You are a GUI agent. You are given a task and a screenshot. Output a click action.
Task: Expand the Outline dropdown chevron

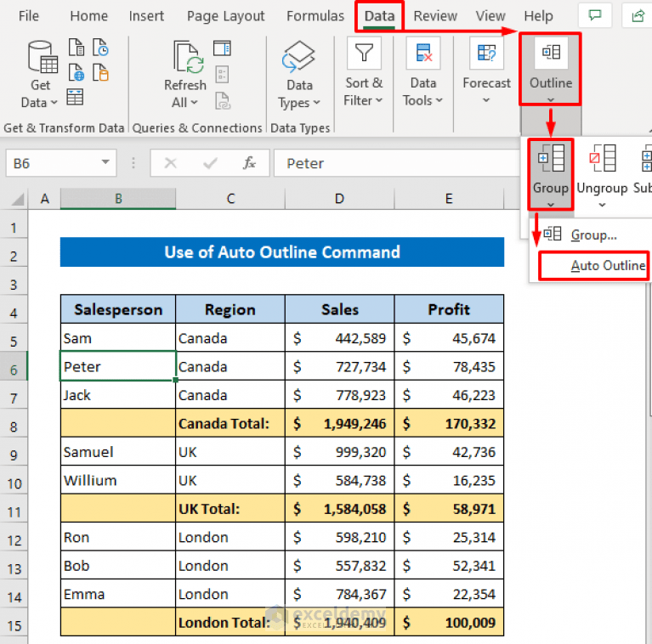tap(551, 99)
